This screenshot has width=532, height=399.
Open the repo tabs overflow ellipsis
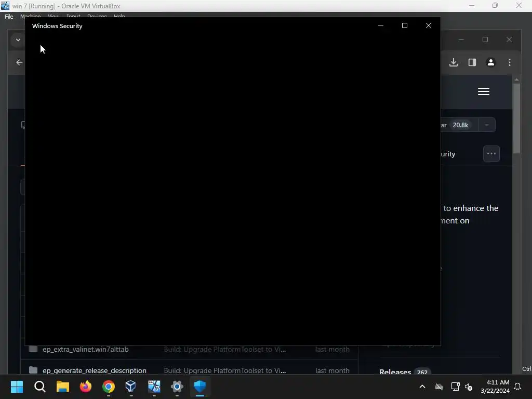click(491, 154)
